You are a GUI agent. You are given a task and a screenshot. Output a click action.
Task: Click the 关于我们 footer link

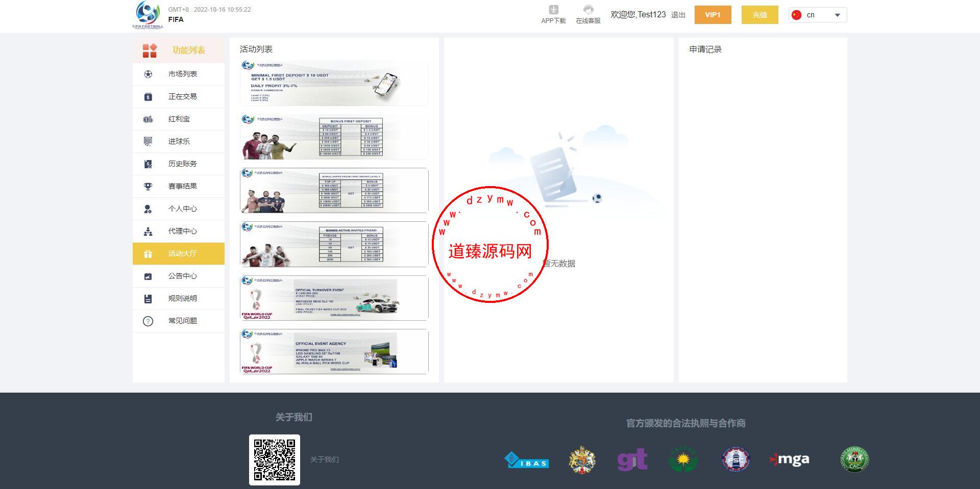(324, 459)
